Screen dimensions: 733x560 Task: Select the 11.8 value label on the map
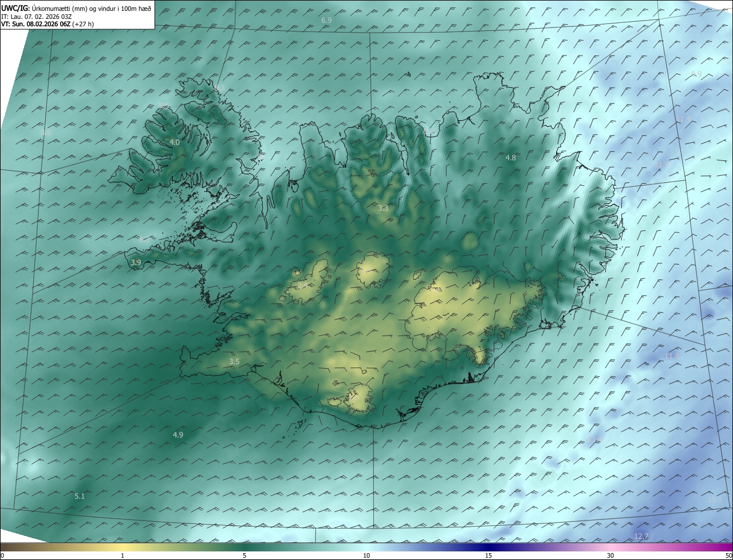coord(672,356)
